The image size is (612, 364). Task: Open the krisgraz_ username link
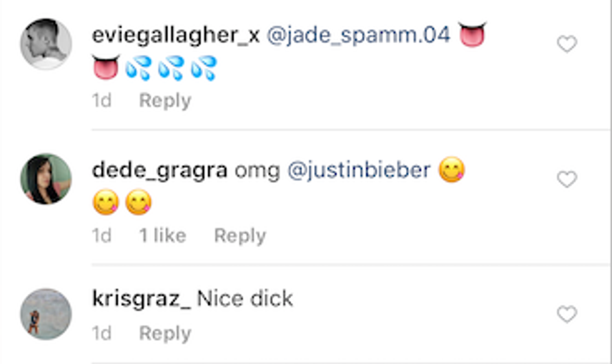pyautogui.click(x=141, y=299)
